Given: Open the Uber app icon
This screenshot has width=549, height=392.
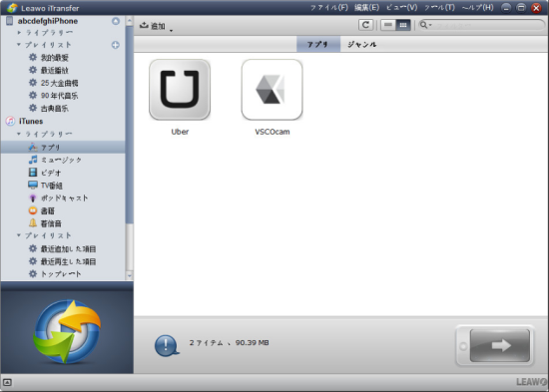Looking at the screenshot, I should pos(180,90).
